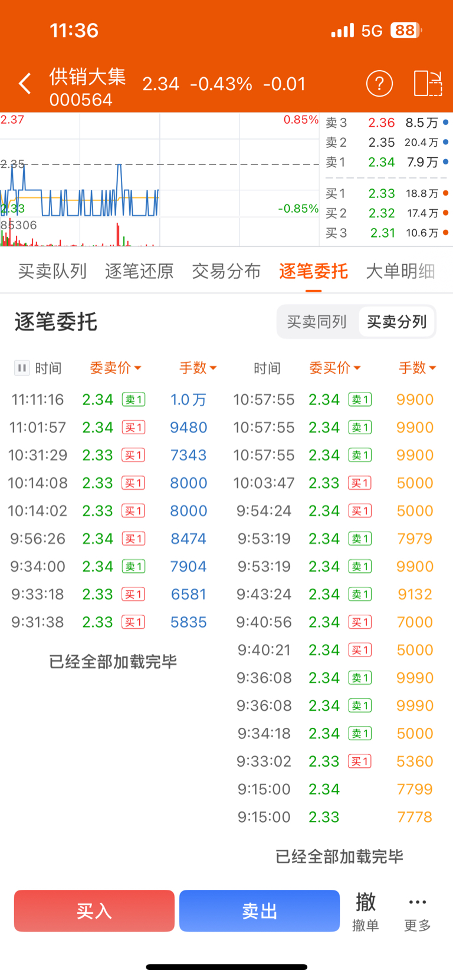Sort left 手数 column dropdown
This screenshot has width=453, height=980.
coord(198,368)
